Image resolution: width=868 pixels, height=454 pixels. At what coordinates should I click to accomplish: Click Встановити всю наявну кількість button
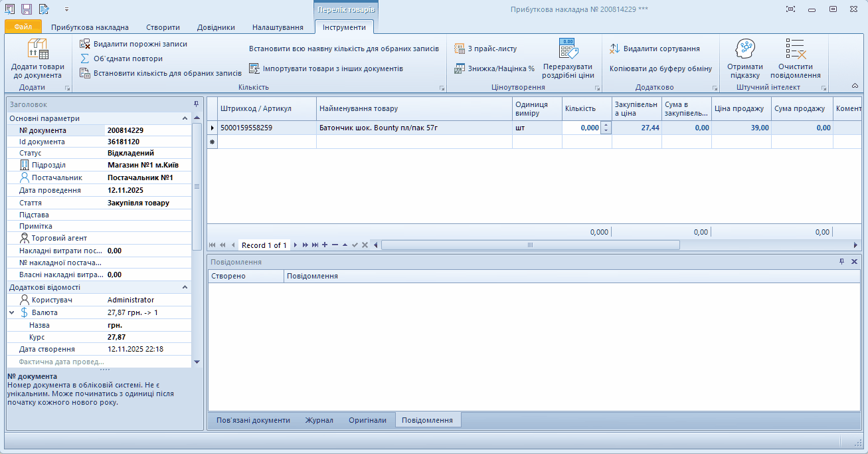[x=343, y=49]
